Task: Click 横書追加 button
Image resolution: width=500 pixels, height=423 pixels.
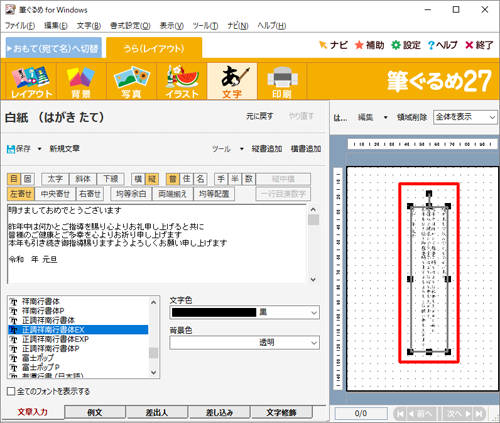Action: point(306,149)
